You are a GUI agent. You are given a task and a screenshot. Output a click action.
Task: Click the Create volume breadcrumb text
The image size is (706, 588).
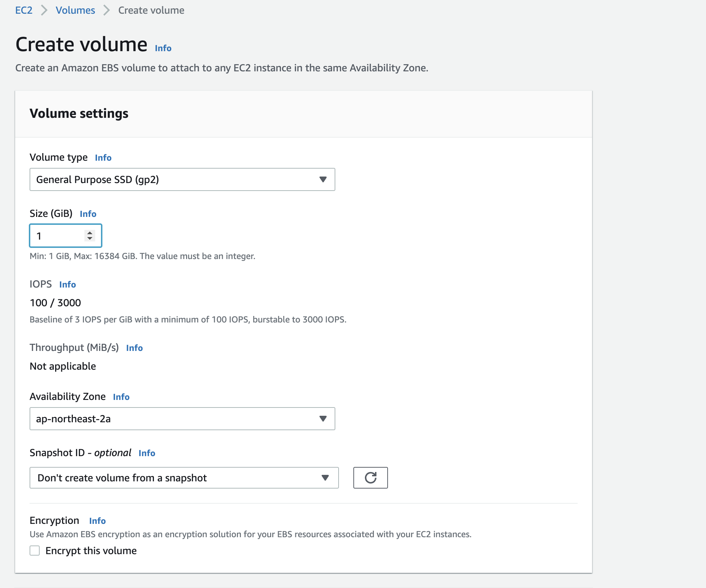(151, 10)
